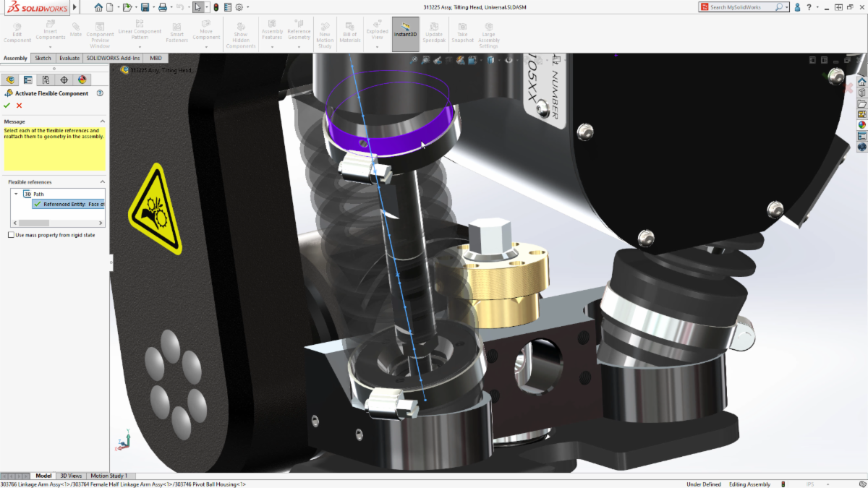Open the DimXpertManager crosshair tab
The image size is (868, 488).
click(64, 80)
